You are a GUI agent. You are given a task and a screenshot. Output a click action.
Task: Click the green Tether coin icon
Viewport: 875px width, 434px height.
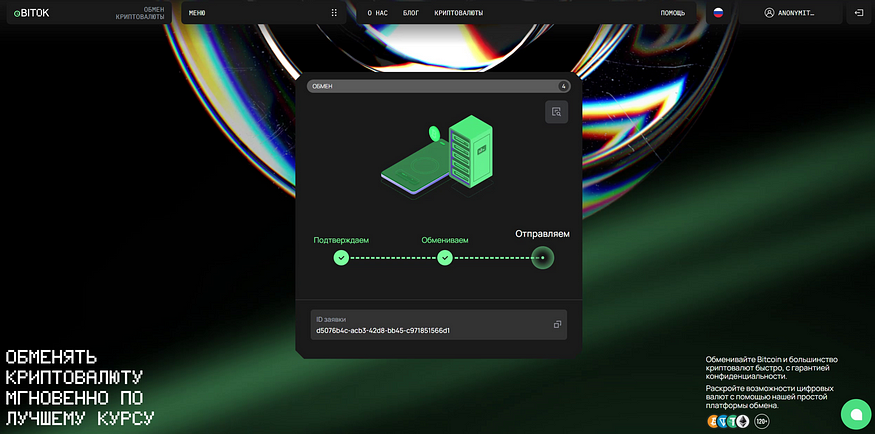click(733, 421)
